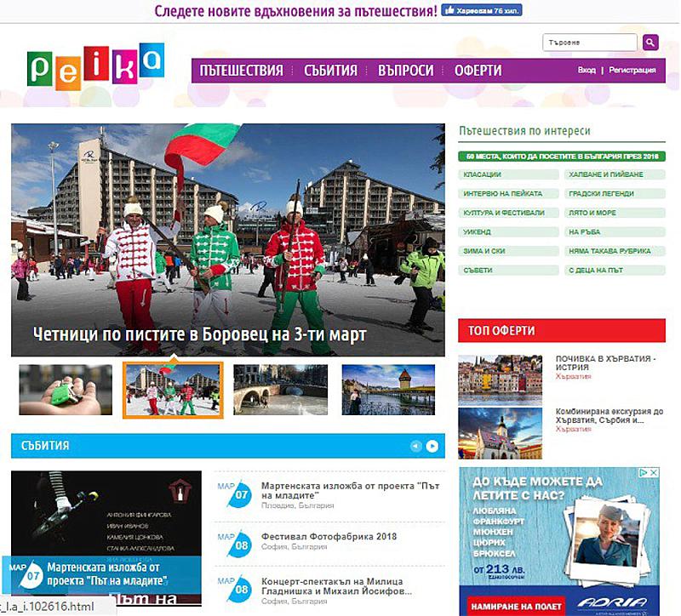Image resolution: width=681 pixels, height=616 pixels.
Task: Open the ОФЕРТИ menu item
Action: [x=478, y=71]
